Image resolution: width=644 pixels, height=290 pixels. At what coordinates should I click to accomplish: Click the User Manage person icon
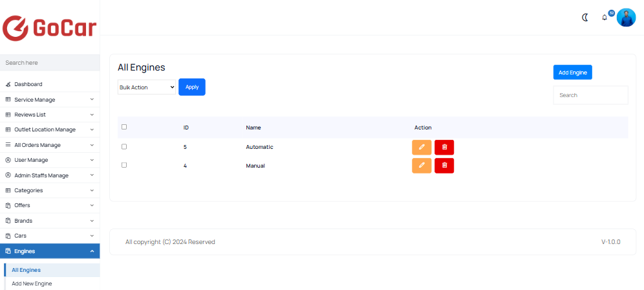8,160
